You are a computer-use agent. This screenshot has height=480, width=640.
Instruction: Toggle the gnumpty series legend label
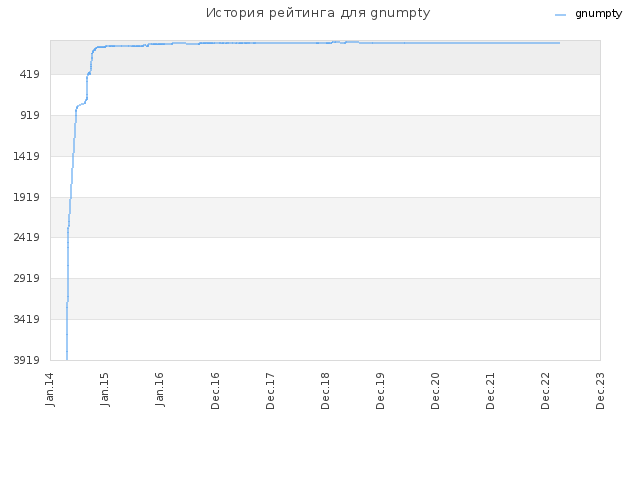click(598, 14)
